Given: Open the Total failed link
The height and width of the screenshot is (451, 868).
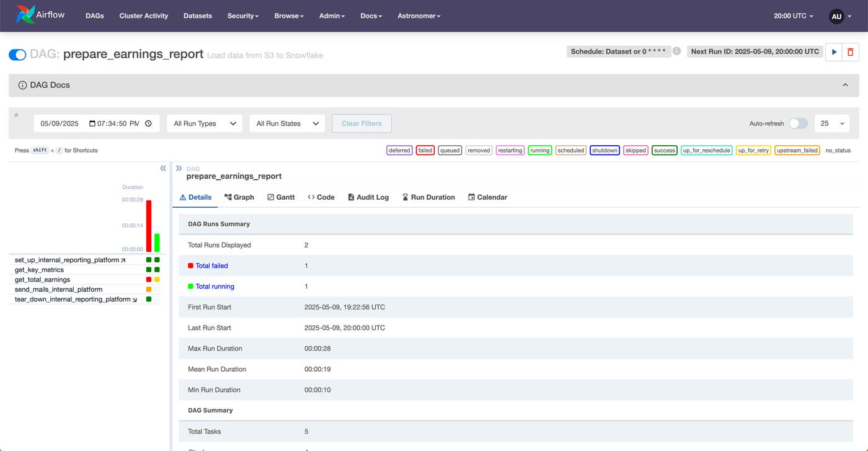Looking at the screenshot, I should (x=211, y=266).
